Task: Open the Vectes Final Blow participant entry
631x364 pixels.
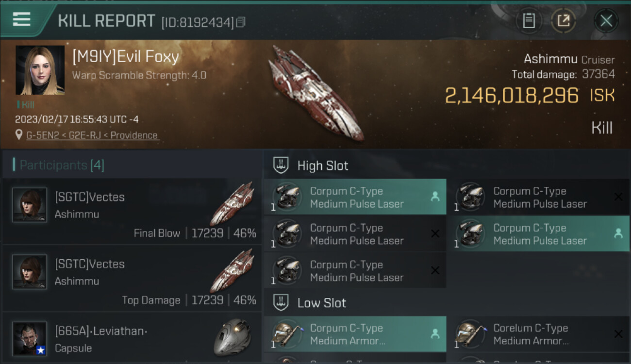Action: coord(132,212)
